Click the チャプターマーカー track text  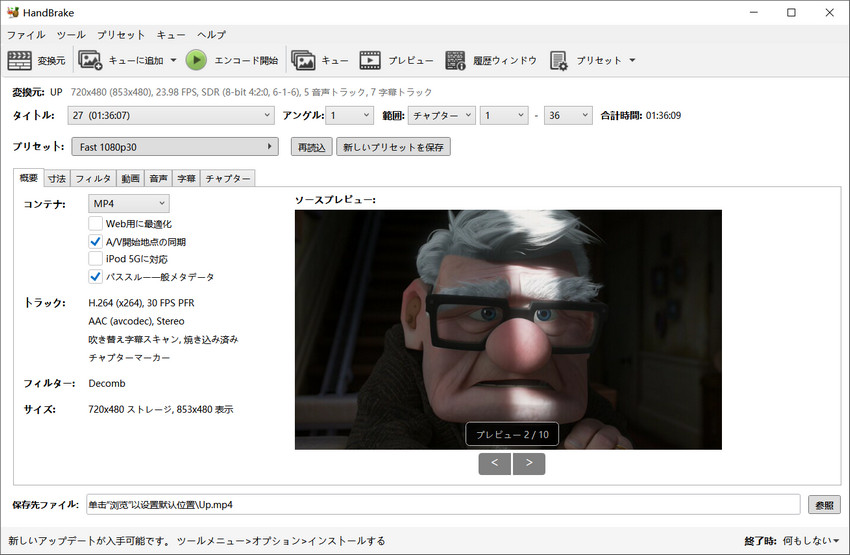coord(129,358)
